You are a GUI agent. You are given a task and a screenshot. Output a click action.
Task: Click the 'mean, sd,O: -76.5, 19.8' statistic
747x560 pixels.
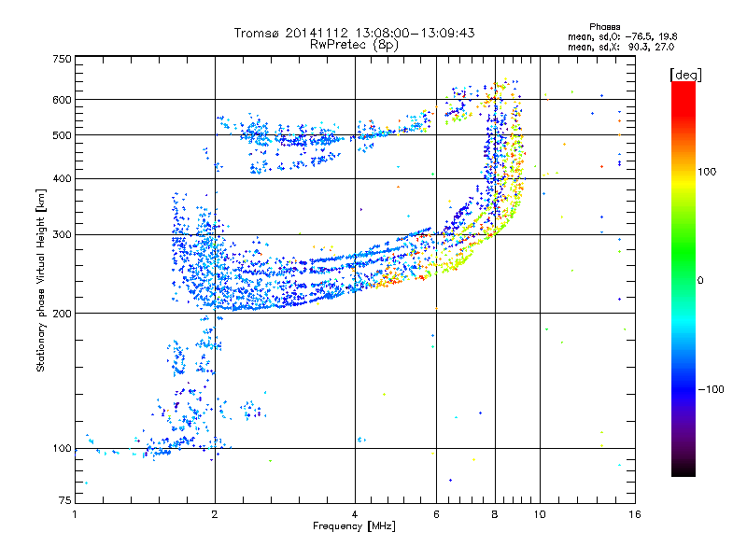[x=622, y=37]
